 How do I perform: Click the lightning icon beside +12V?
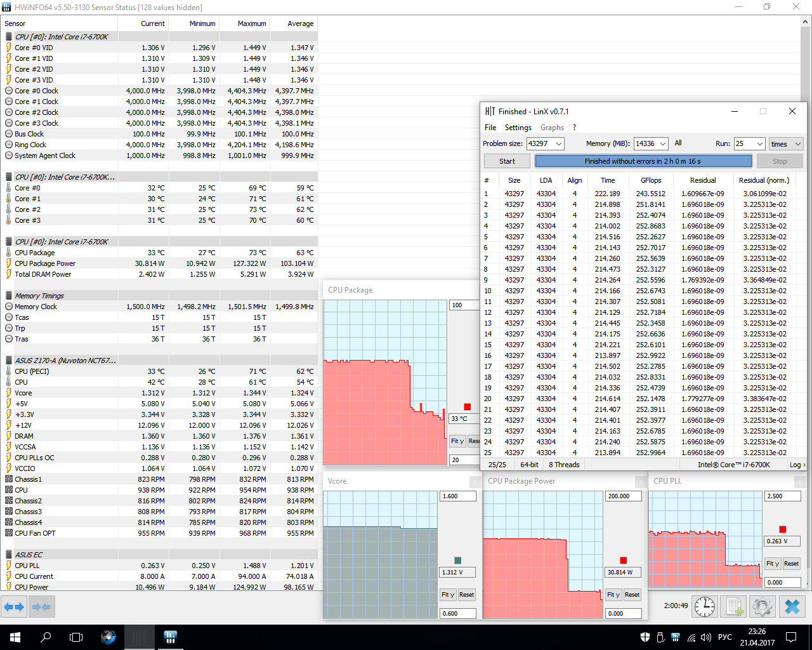[x=9, y=425]
